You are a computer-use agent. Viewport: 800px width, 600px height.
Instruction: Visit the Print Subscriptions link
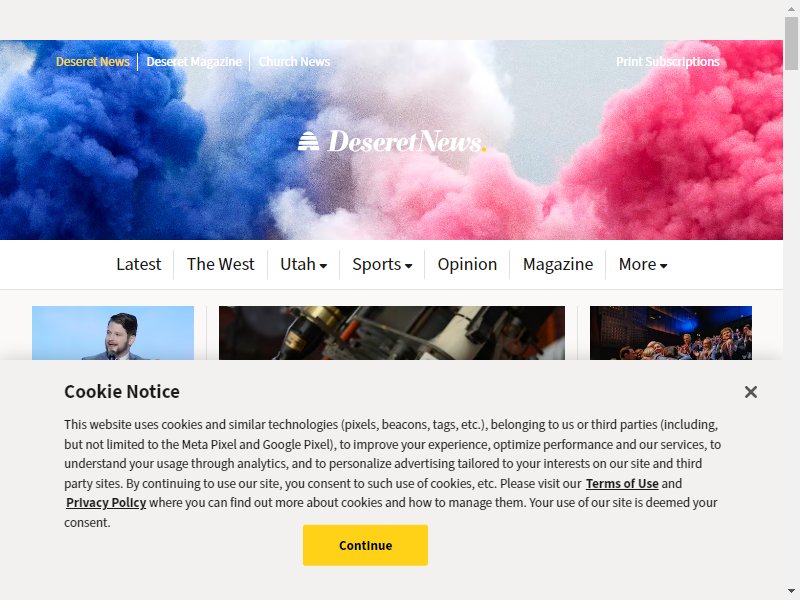[667, 62]
